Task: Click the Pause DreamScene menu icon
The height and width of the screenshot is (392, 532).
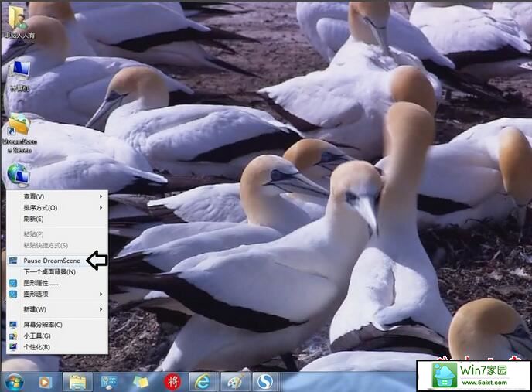Action: pos(13,261)
